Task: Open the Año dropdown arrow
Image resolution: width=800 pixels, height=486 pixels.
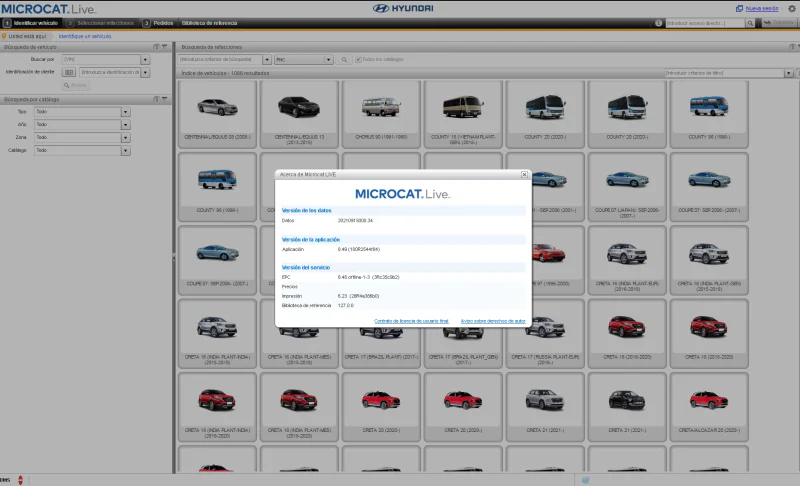Action: click(125, 125)
